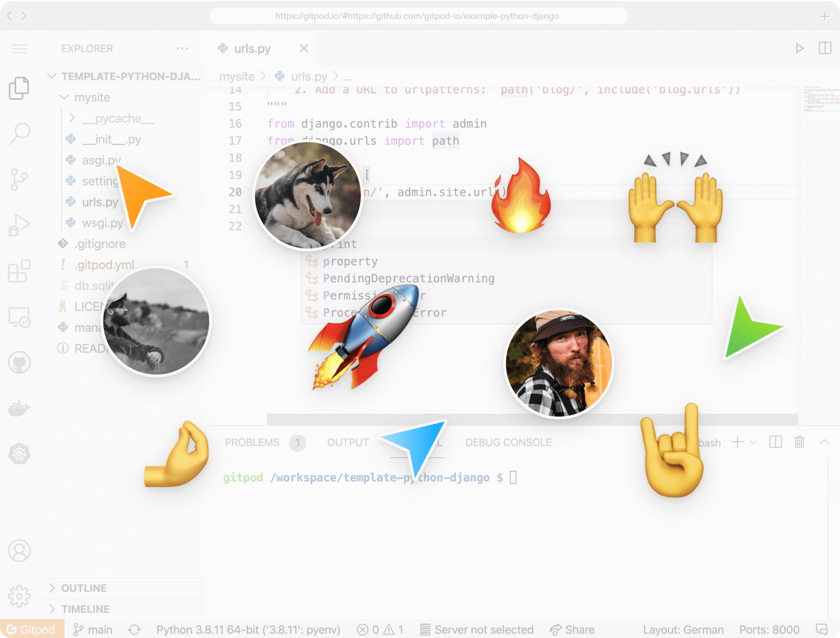This screenshot has height=638, width=840.
Task: Open the new terminal profile dropdown arrow
Action: click(x=753, y=443)
